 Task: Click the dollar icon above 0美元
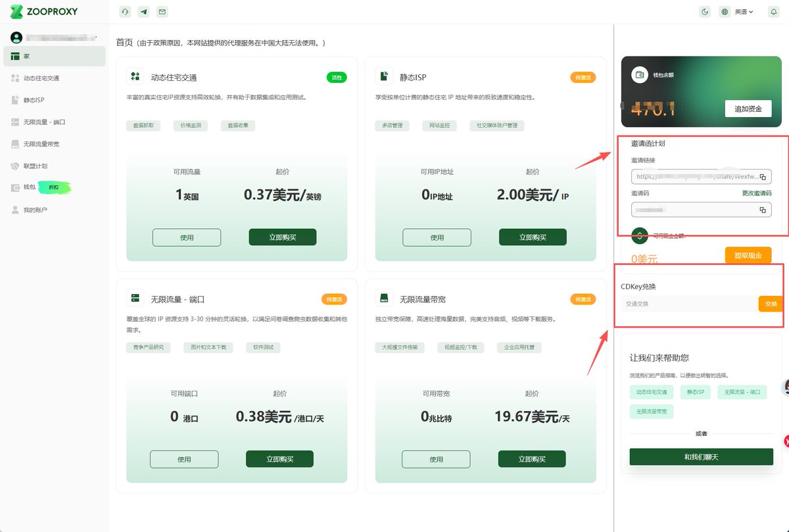(x=640, y=235)
